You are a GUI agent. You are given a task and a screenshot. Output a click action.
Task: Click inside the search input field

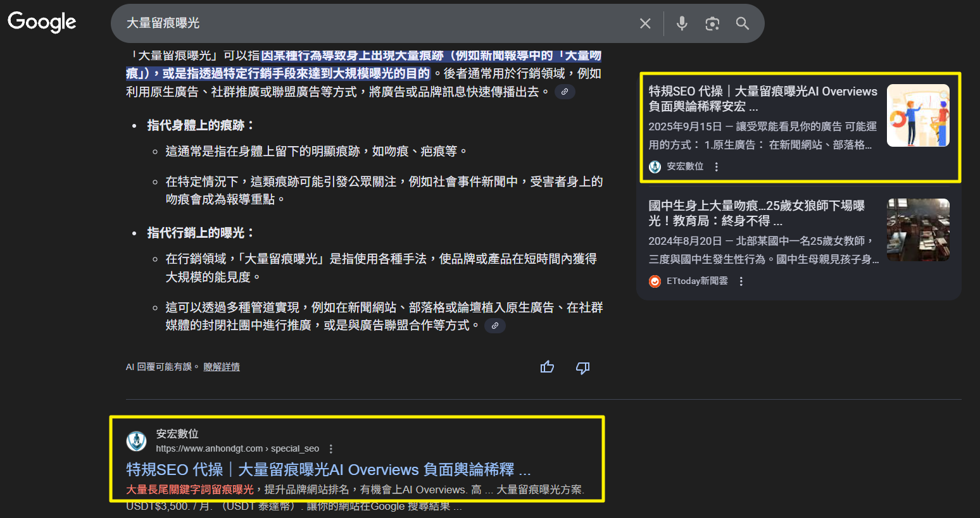(x=317, y=23)
